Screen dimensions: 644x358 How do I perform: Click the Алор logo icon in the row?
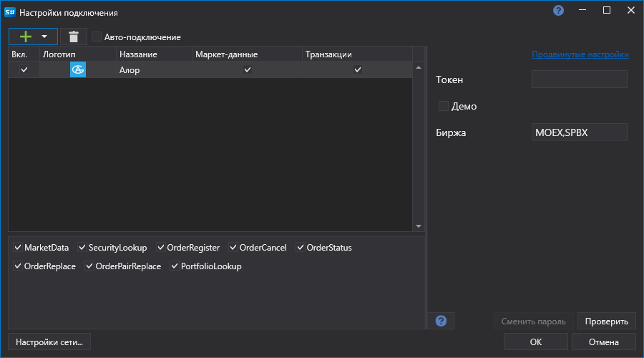point(77,69)
